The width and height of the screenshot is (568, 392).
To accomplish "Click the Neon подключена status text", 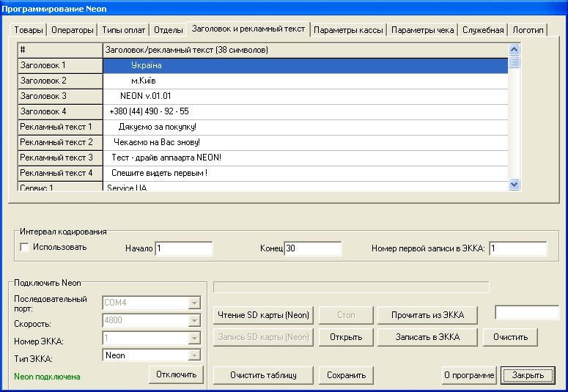I will tap(47, 377).
